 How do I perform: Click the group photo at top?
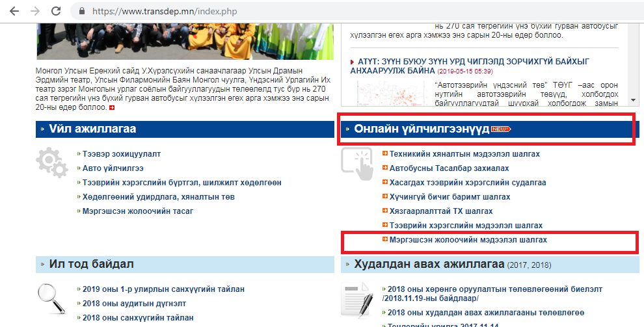tap(185, 41)
